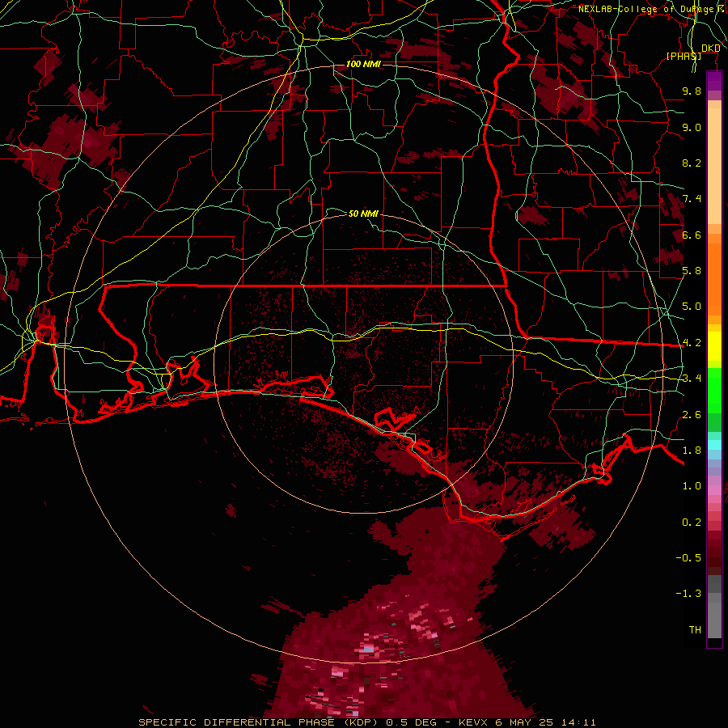
Task: Click the [PHAS] units label
Action: (684, 56)
